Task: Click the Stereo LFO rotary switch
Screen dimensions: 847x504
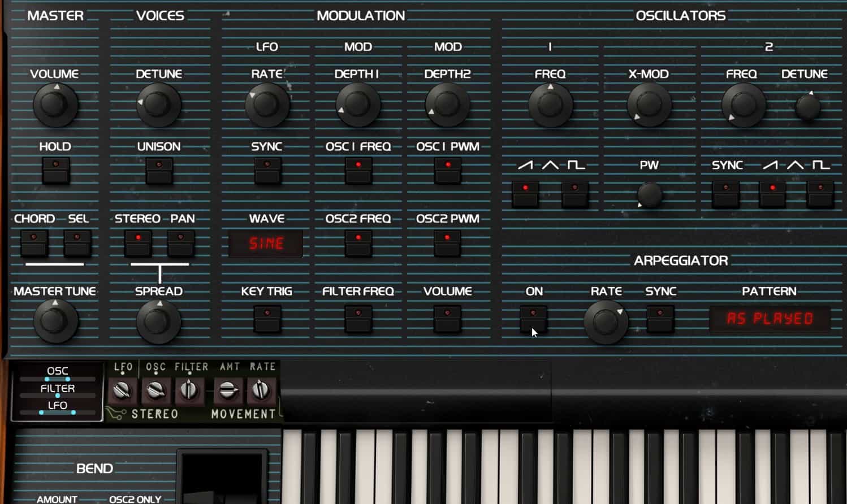Action: (x=122, y=390)
